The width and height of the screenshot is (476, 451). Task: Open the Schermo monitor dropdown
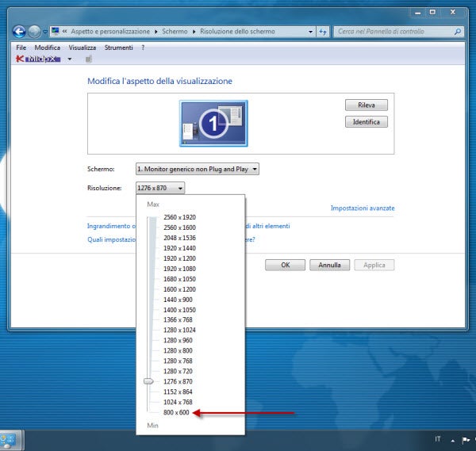tap(198, 169)
